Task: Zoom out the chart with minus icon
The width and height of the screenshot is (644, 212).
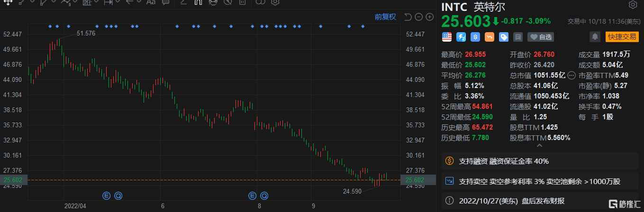Action: (419, 17)
